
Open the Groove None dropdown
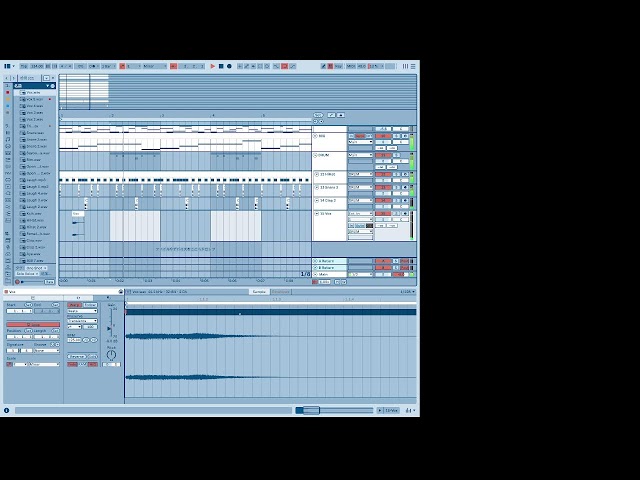(47, 351)
